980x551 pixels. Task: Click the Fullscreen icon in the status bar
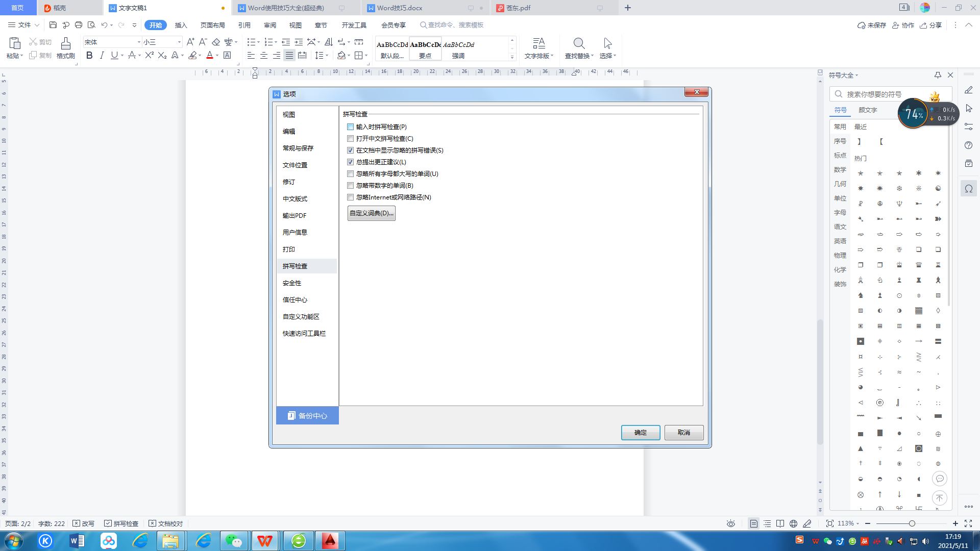(968, 523)
